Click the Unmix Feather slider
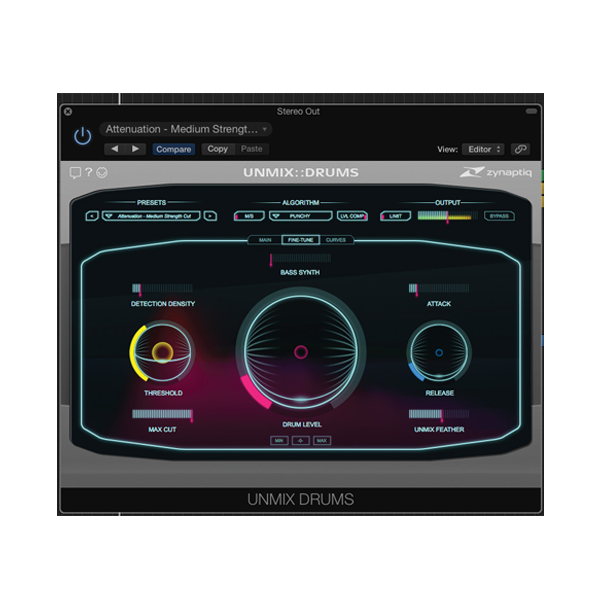The image size is (600, 600). point(439,414)
